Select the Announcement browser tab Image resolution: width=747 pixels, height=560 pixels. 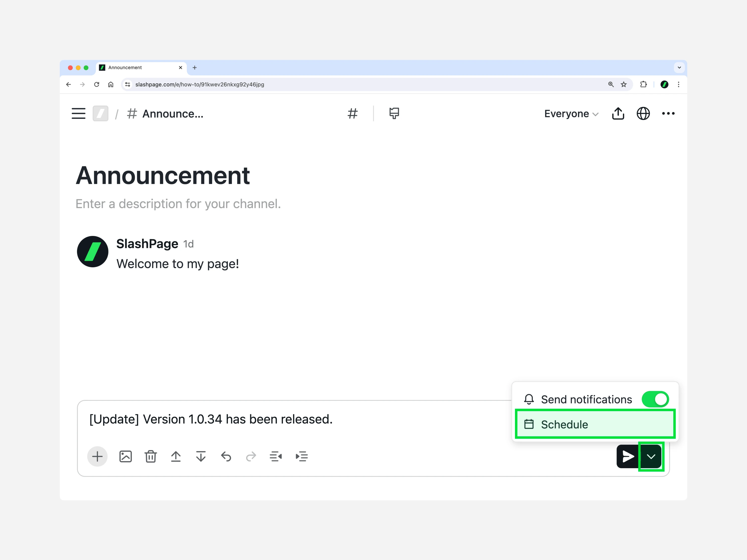[x=141, y=67]
